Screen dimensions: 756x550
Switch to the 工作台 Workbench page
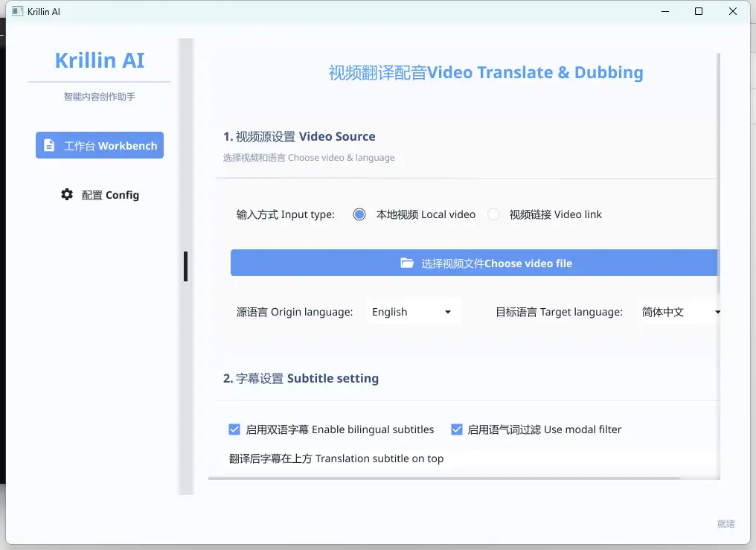click(100, 146)
